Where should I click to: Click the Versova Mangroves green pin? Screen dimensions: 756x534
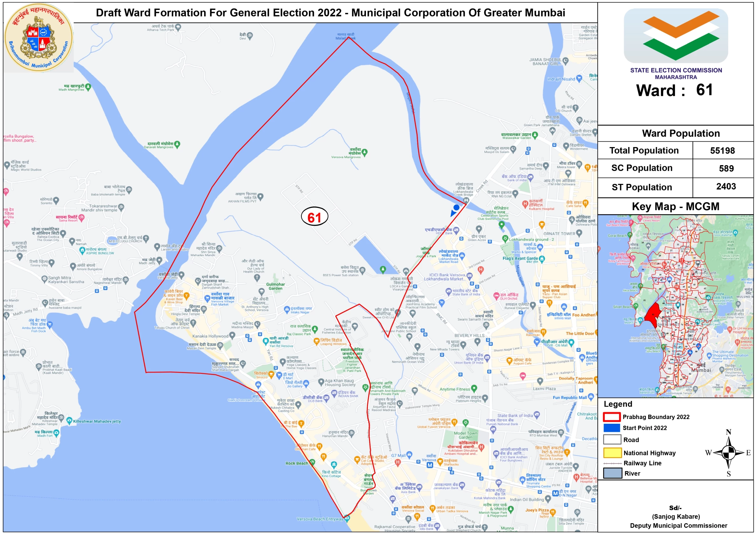coord(365,152)
